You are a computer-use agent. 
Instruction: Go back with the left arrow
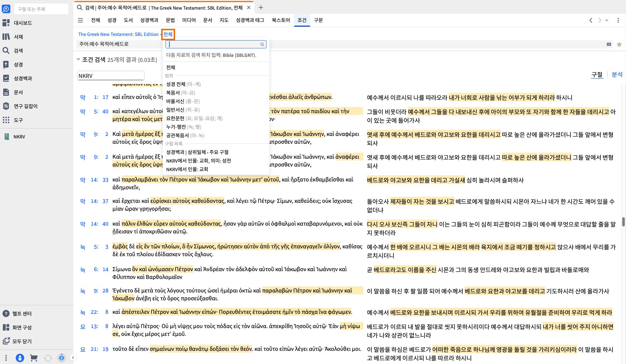pos(591,20)
